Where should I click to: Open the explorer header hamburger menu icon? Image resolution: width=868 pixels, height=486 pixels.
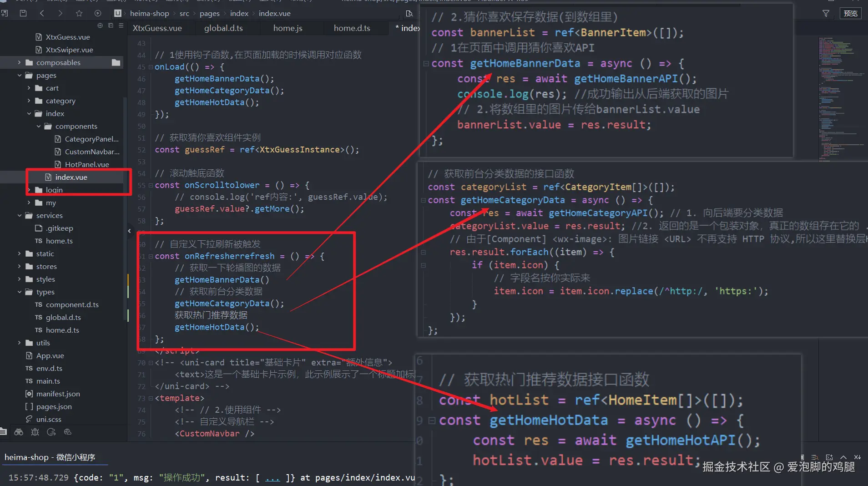121,25
